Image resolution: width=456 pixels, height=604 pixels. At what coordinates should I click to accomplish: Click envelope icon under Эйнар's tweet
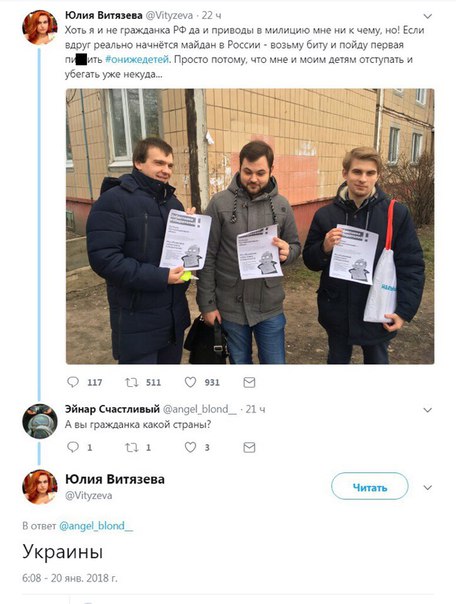[x=249, y=447]
